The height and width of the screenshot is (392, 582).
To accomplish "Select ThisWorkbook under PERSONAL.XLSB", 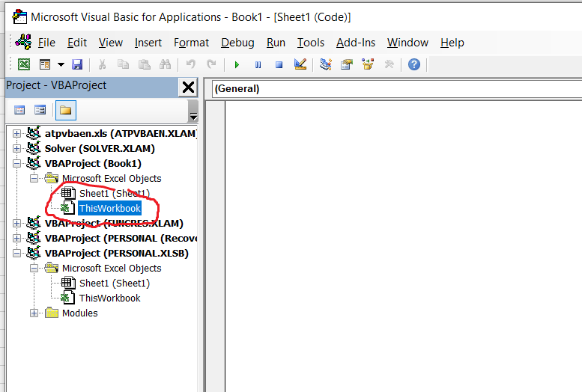I will (x=110, y=298).
